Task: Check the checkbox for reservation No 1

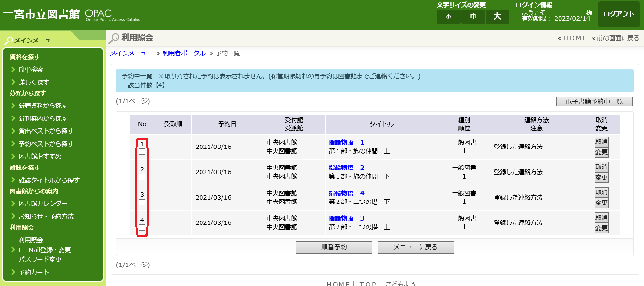Action: [142, 152]
